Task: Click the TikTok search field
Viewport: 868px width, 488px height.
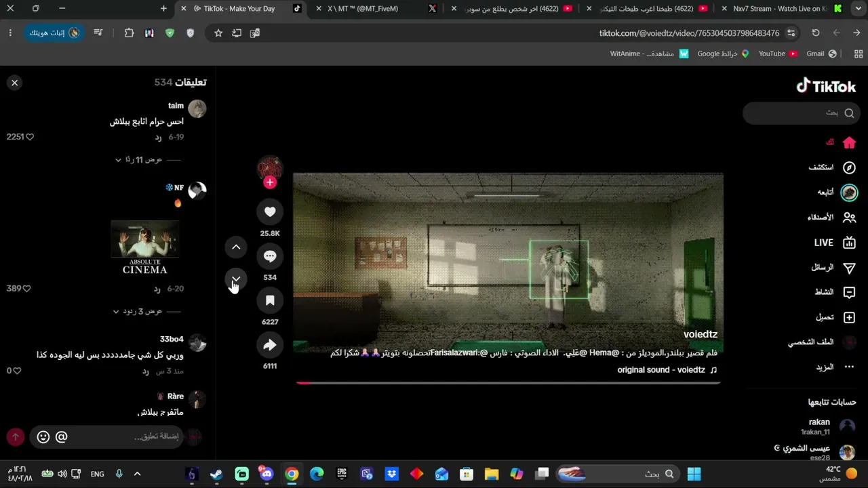Action: pyautogui.click(x=802, y=113)
